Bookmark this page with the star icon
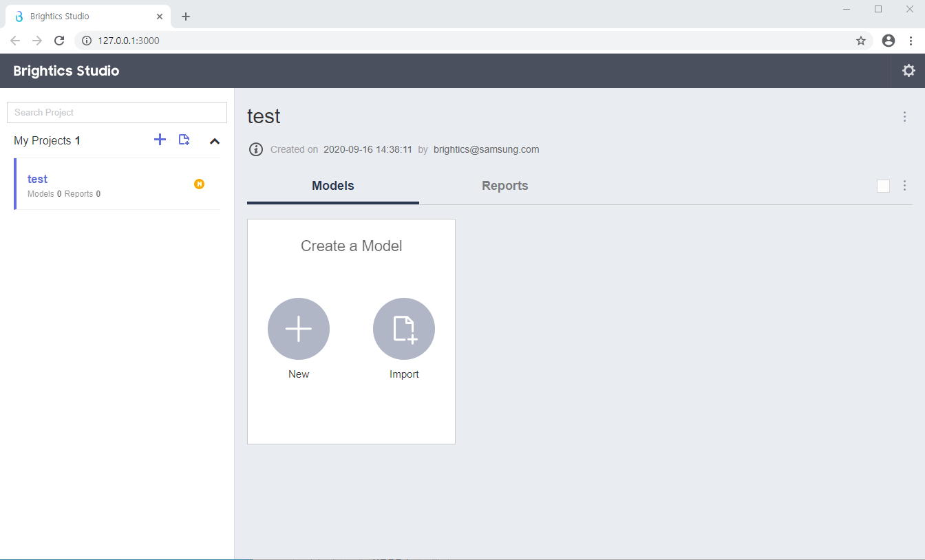 click(861, 41)
